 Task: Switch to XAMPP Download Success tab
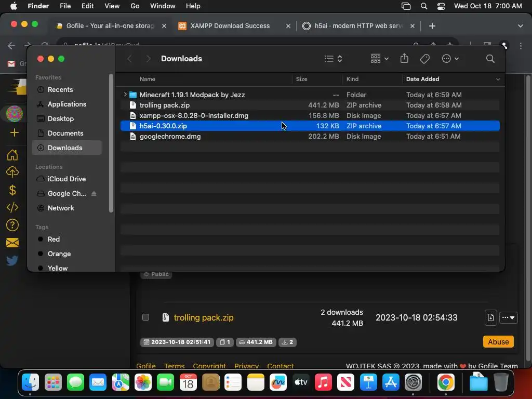(x=230, y=26)
